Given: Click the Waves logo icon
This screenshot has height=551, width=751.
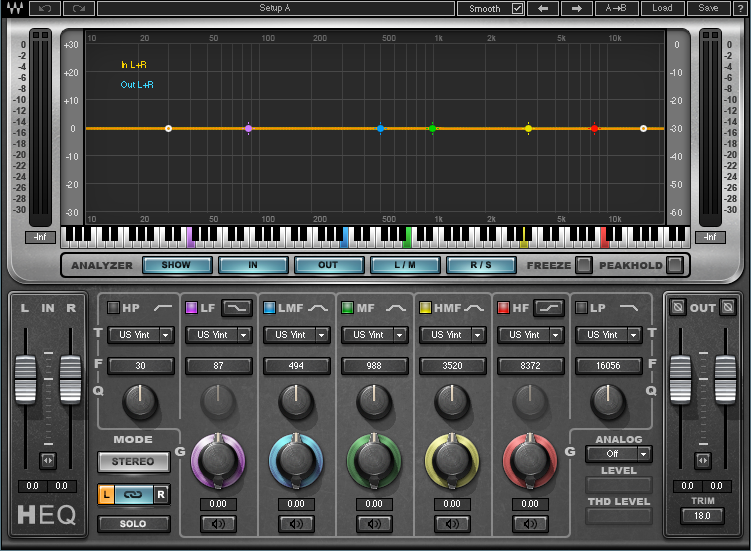Looking at the screenshot, I should (x=14, y=8).
